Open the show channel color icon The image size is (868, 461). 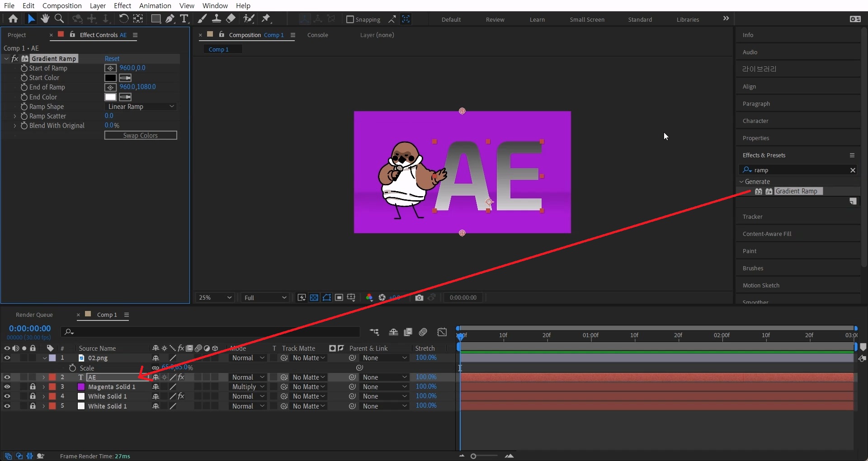(x=369, y=297)
